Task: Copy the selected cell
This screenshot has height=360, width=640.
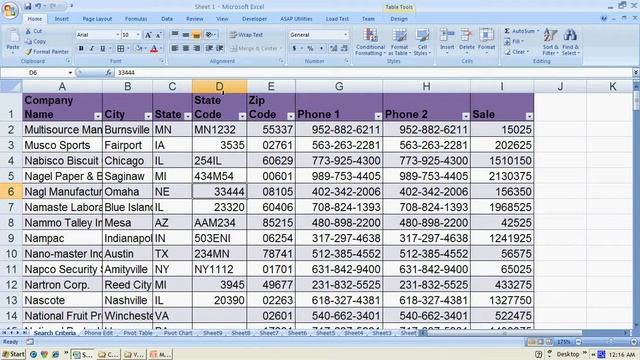Action: pos(36,41)
